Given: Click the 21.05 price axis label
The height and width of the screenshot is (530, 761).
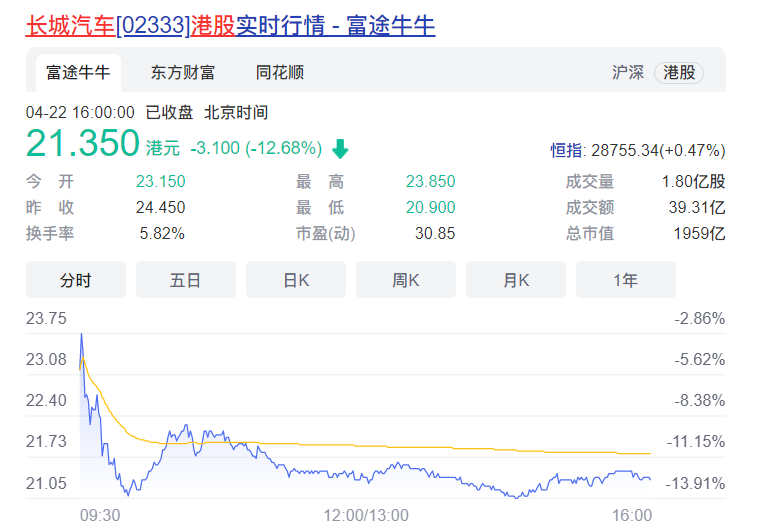Looking at the screenshot, I should tap(46, 483).
